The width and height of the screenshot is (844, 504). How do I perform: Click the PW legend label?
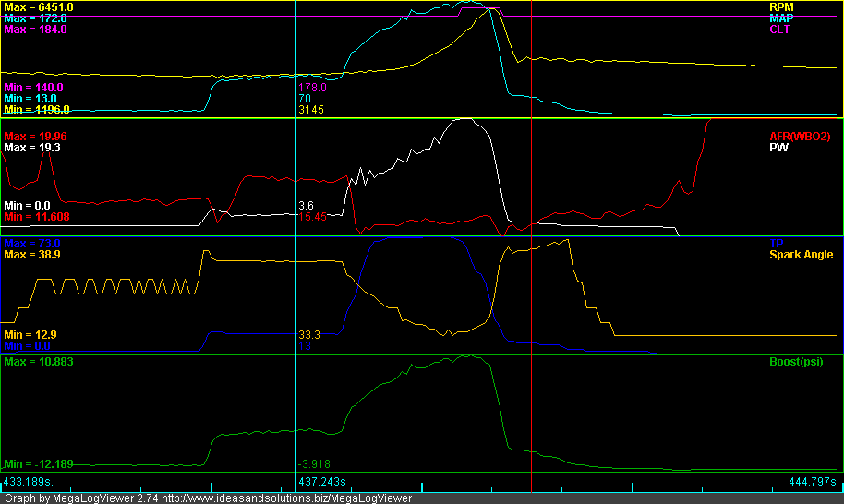coord(781,148)
